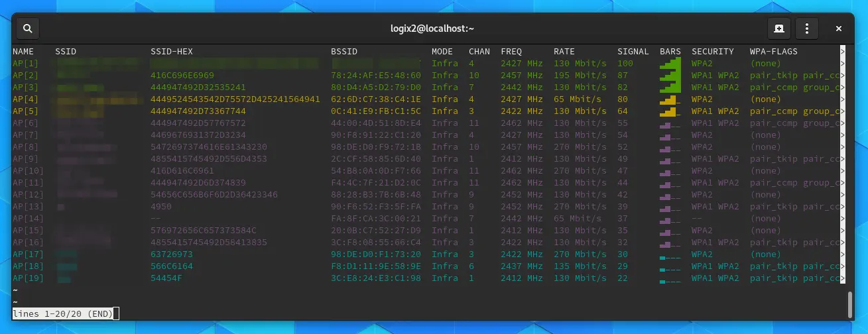Click BSSID 0C:41:E9:FB:C1:5C
This screenshot has width=868, height=334.
376,111
